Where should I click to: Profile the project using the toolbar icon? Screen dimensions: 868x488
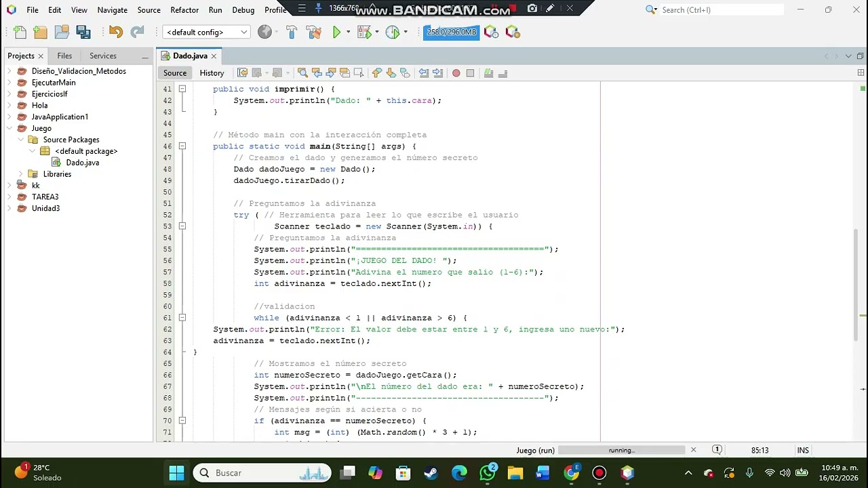coord(392,32)
